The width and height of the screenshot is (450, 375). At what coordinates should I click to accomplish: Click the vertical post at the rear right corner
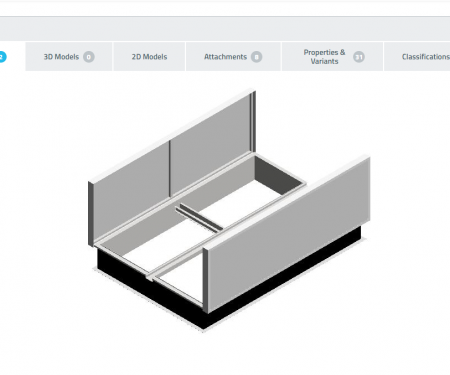click(x=253, y=122)
